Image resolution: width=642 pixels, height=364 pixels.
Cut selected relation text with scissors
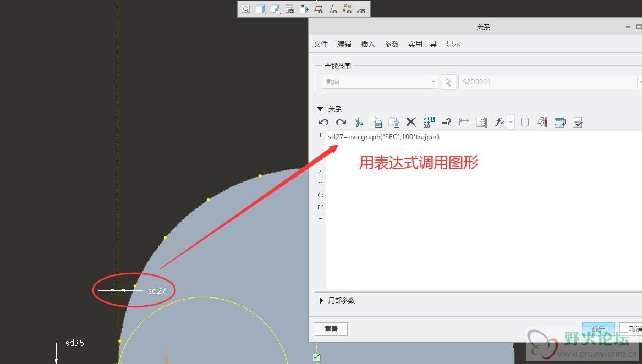(359, 122)
